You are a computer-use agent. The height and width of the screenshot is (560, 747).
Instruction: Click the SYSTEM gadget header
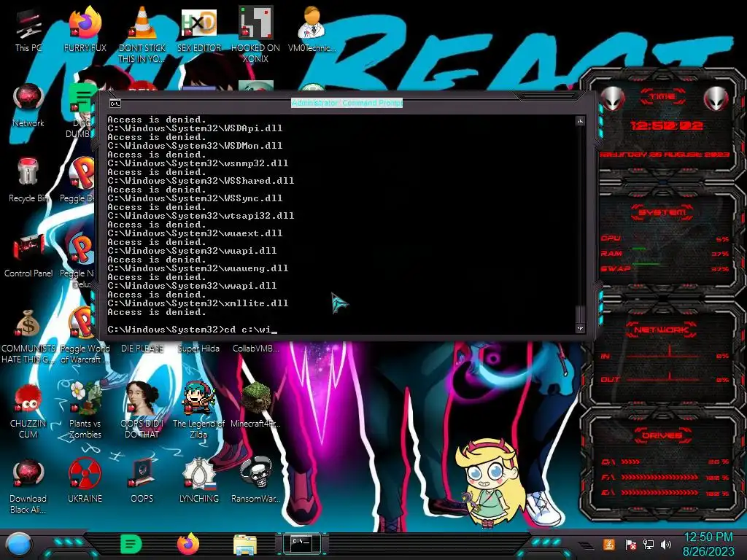click(662, 212)
